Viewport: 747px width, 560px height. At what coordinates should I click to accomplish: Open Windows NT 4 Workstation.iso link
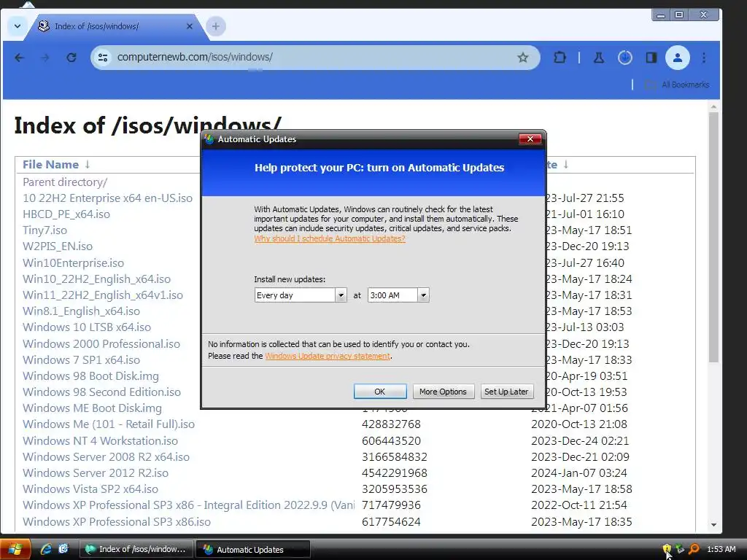tap(100, 441)
